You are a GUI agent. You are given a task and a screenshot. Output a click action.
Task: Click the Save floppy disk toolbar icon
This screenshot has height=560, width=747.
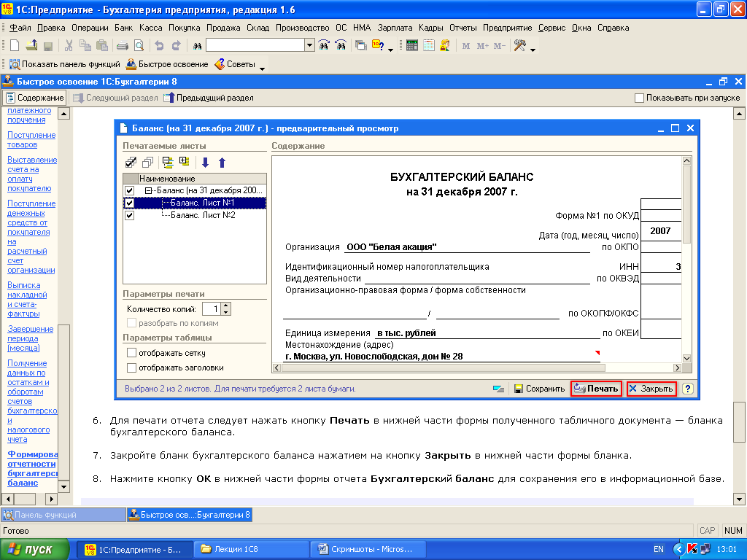47,46
